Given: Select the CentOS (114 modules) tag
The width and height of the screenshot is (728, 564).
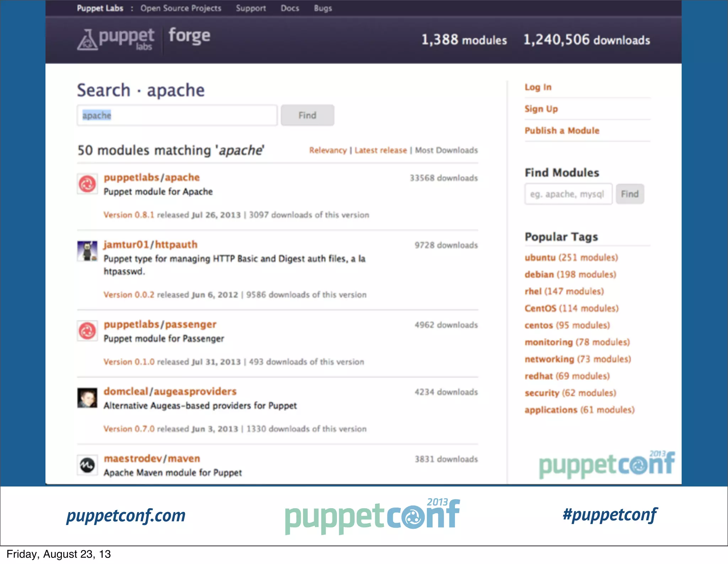Looking at the screenshot, I should pyautogui.click(x=572, y=308).
